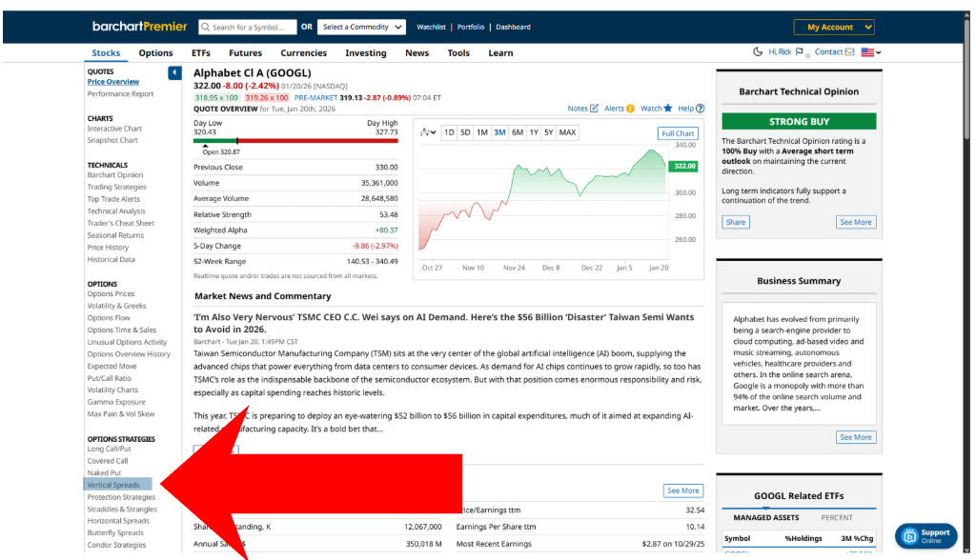This screenshot has height=560, width=976.
Task: Select the Stocks main menu tab
Action: pyautogui.click(x=106, y=53)
